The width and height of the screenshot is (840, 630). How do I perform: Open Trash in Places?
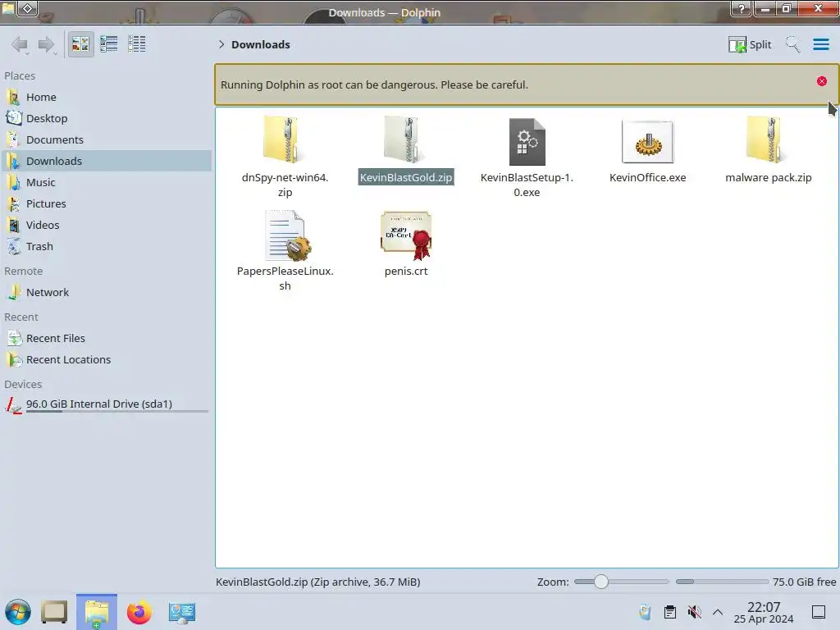pyautogui.click(x=106, y=246)
